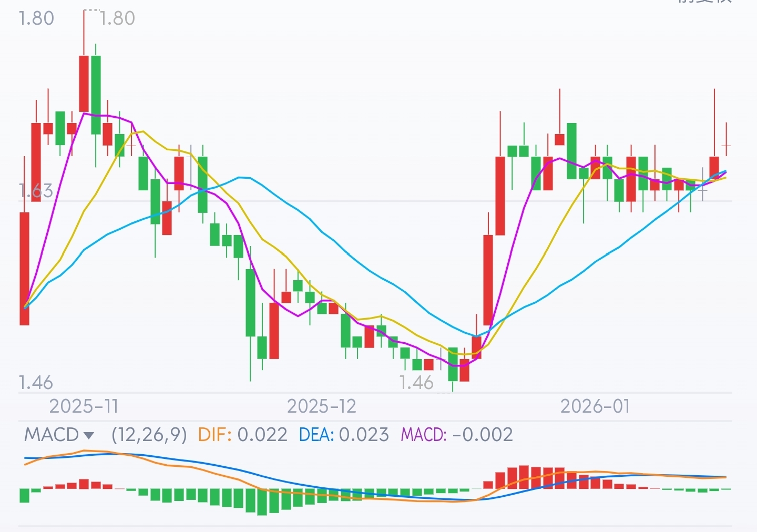Click the MACD indicator name label
This screenshot has width=757, height=532.
(52, 435)
